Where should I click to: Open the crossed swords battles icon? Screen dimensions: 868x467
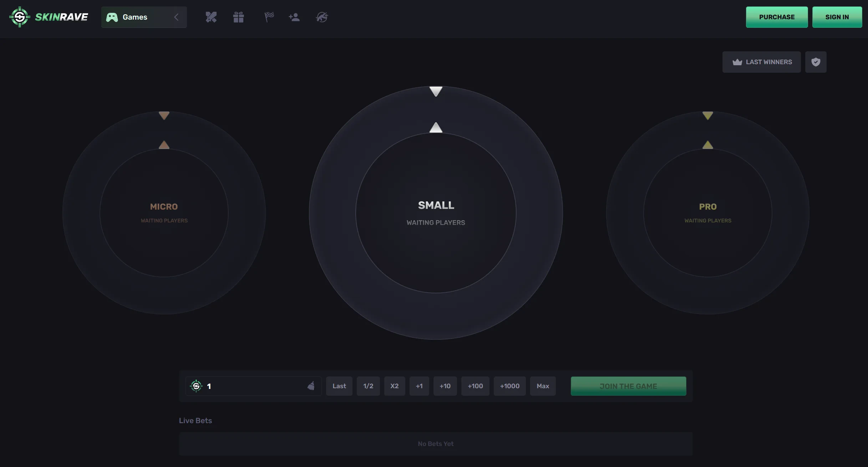click(211, 17)
